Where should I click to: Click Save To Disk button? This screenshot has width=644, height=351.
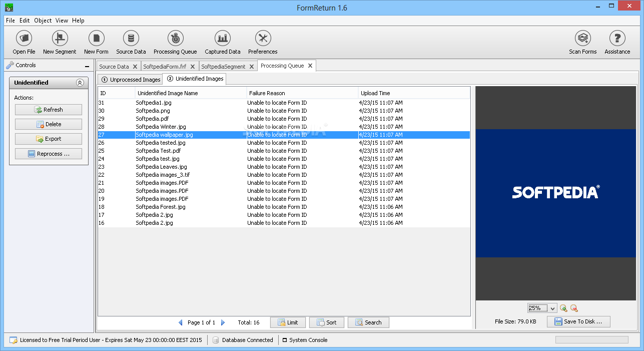click(578, 321)
